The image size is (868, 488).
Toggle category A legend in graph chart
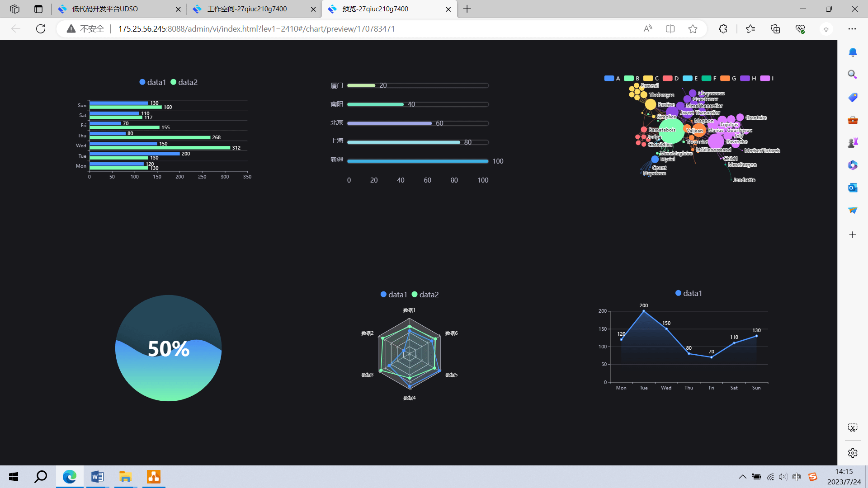(612, 78)
